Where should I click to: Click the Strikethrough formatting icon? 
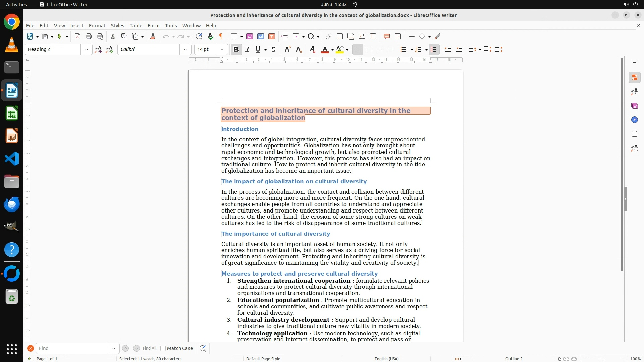273,49
